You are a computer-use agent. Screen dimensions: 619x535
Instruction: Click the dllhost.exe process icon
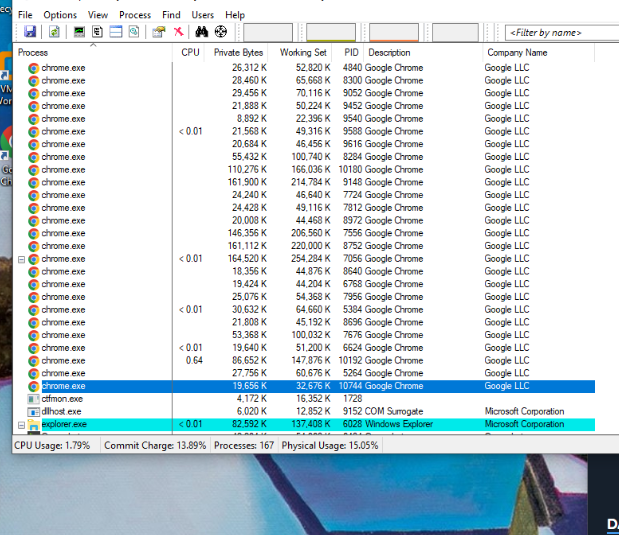tap(34, 412)
